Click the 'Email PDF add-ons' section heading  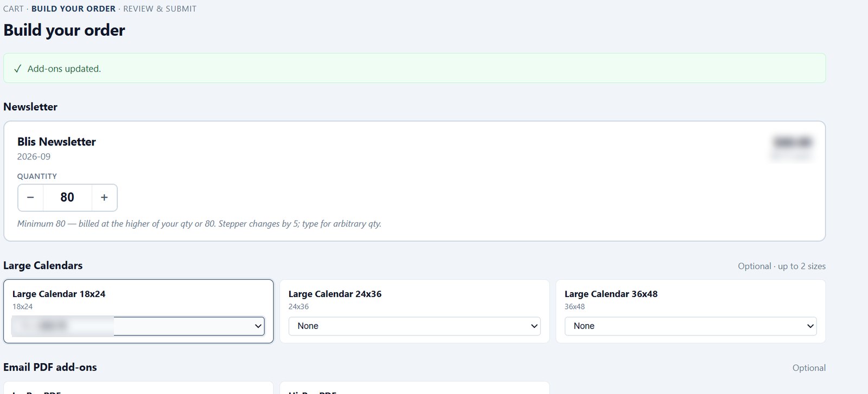(50, 367)
